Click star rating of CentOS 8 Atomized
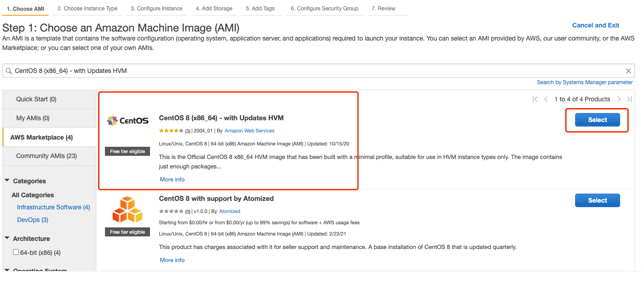The height and width of the screenshot is (299, 644). click(171, 211)
